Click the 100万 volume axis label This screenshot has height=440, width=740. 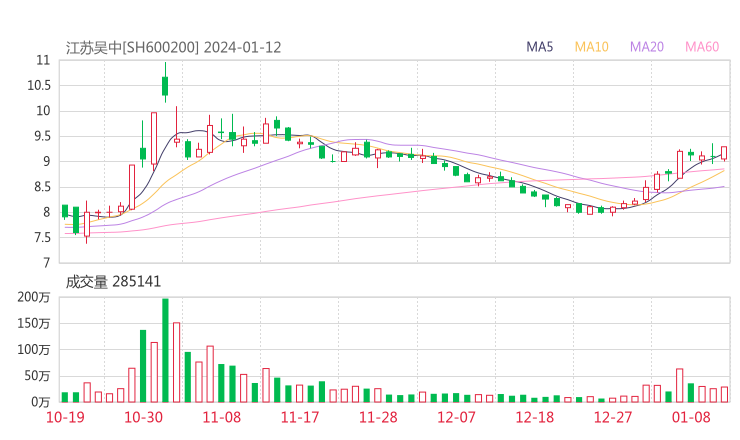[x=34, y=350]
